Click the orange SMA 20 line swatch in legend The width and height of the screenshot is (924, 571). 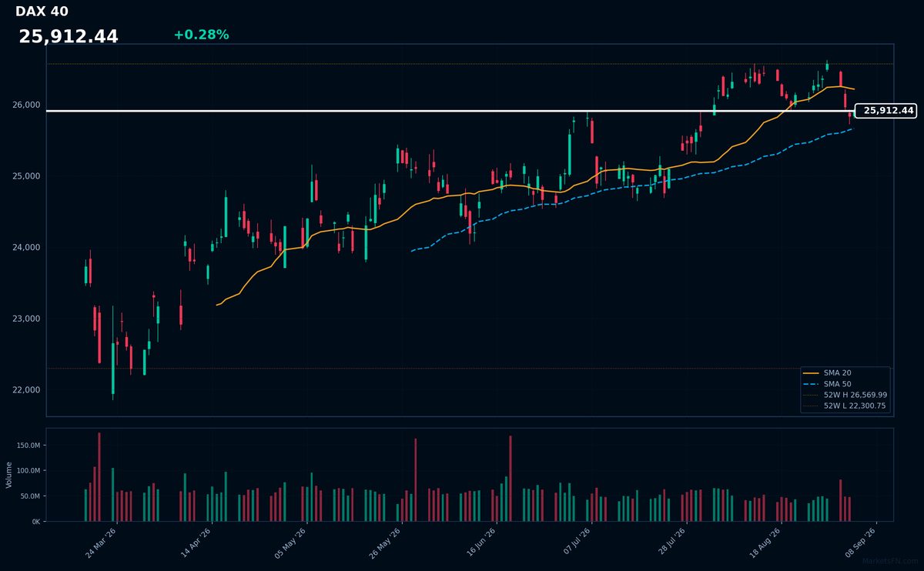811,372
